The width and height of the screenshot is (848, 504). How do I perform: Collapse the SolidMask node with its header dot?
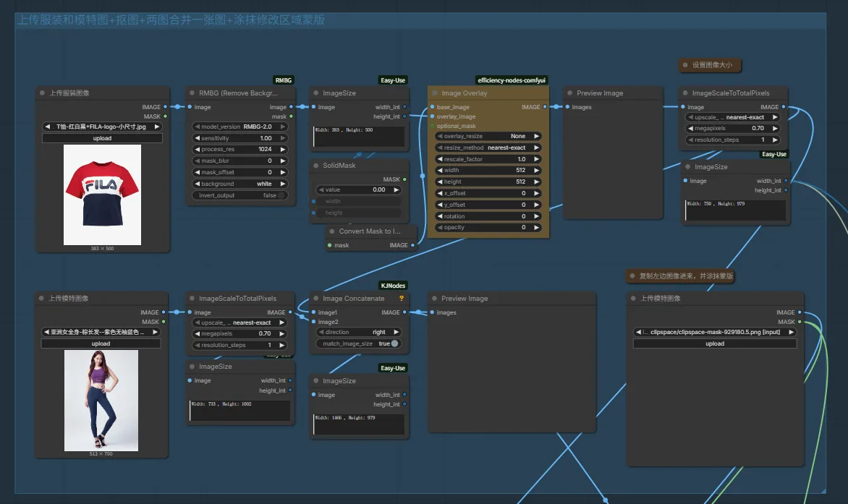[316, 166]
